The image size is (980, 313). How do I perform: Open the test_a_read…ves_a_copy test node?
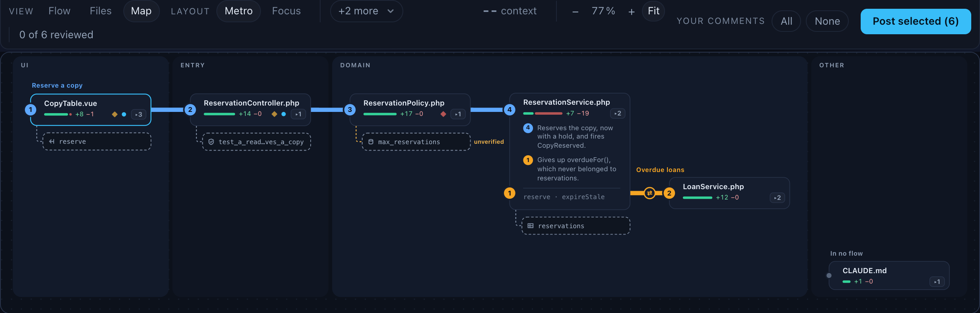tap(257, 142)
